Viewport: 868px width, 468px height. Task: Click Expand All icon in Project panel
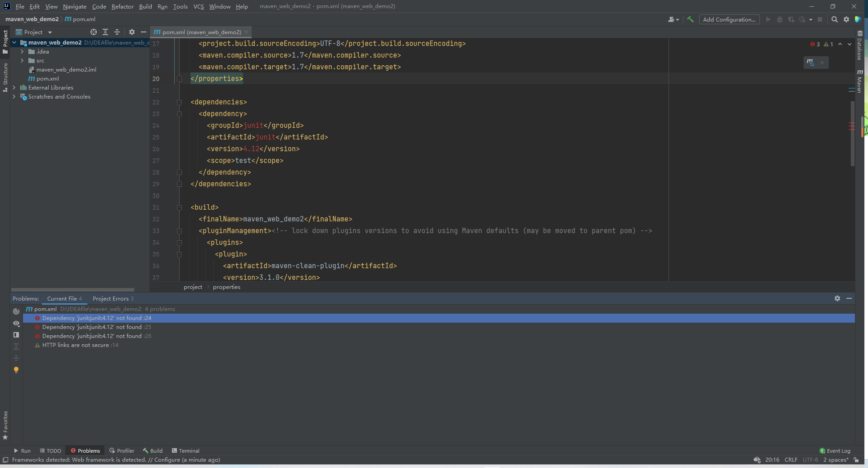105,32
